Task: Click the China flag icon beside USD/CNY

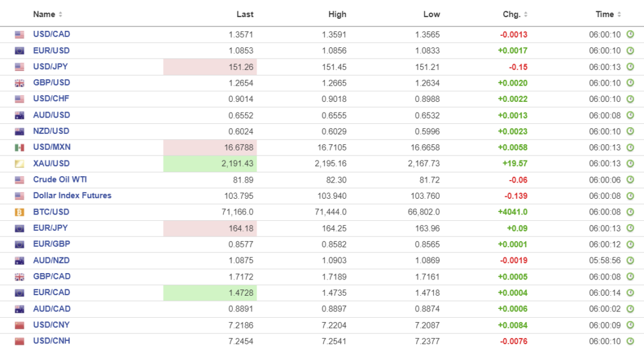Action: (x=19, y=325)
